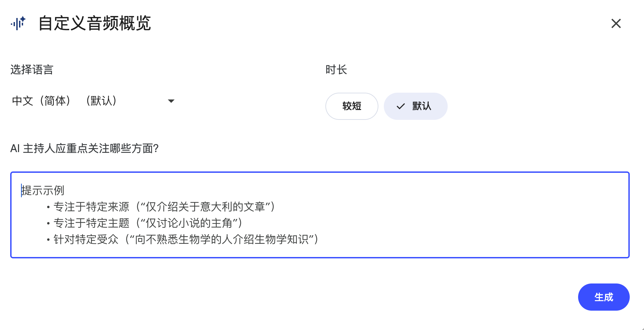Click the 生成 button
Image resolution: width=644 pixels, height=330 pixels.
tap(604, 297)
